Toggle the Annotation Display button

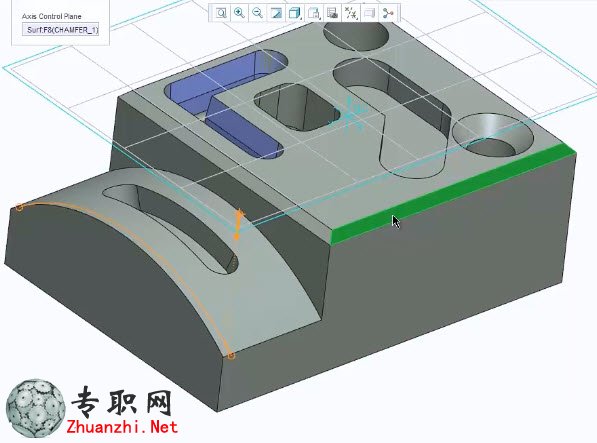pos(369,13)
